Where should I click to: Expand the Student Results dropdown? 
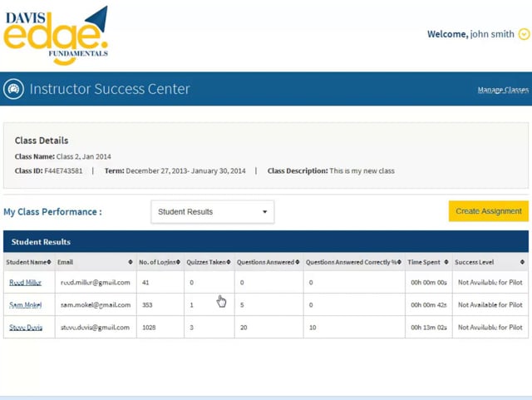(x=213, y=212)
